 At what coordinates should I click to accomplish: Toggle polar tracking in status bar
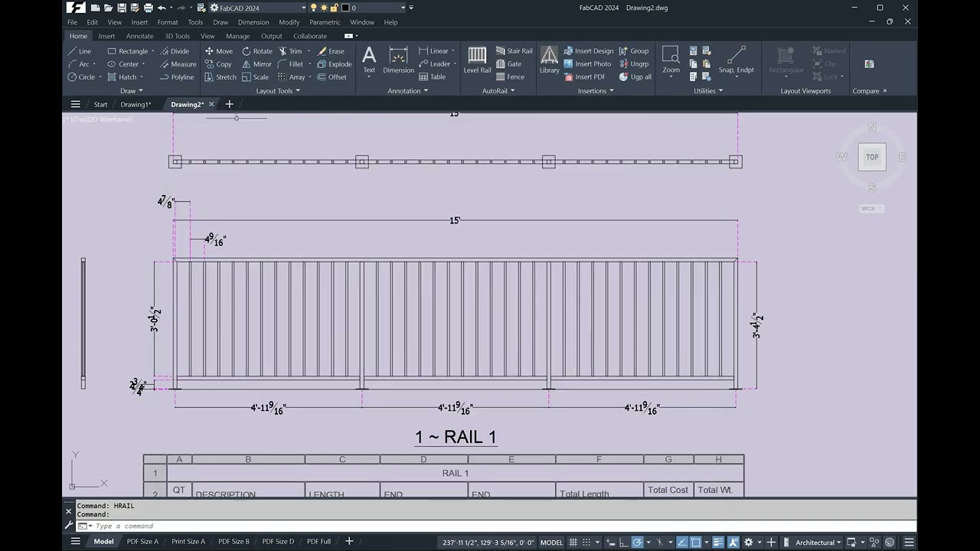coord(637,543)
